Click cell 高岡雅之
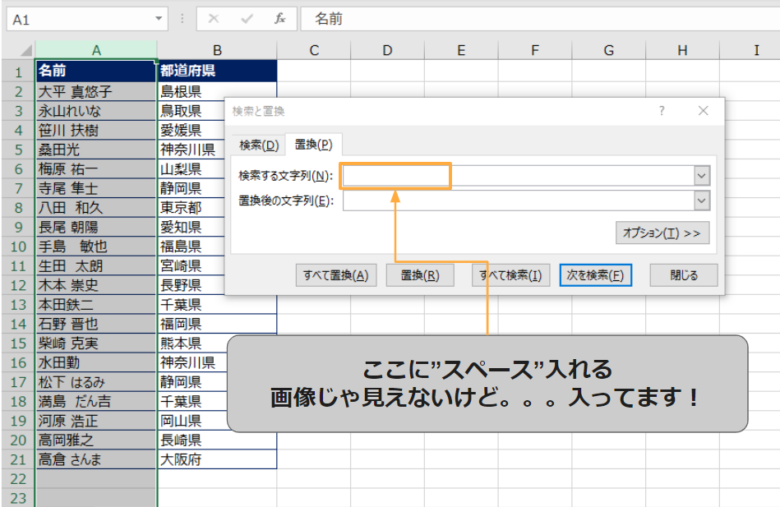Screen dimensions: 780x507 (96, 440)
